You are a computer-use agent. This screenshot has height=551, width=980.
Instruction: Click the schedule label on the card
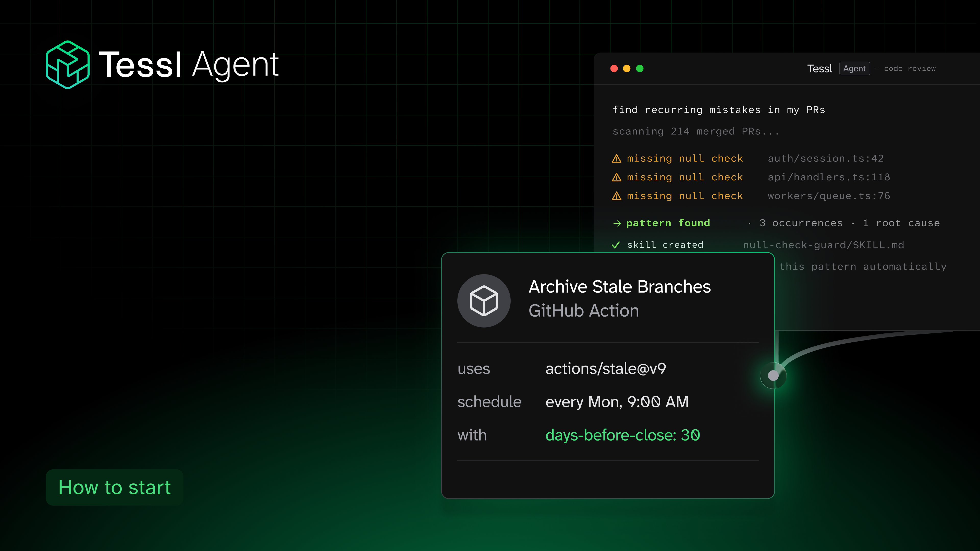(x=489, y=402)
